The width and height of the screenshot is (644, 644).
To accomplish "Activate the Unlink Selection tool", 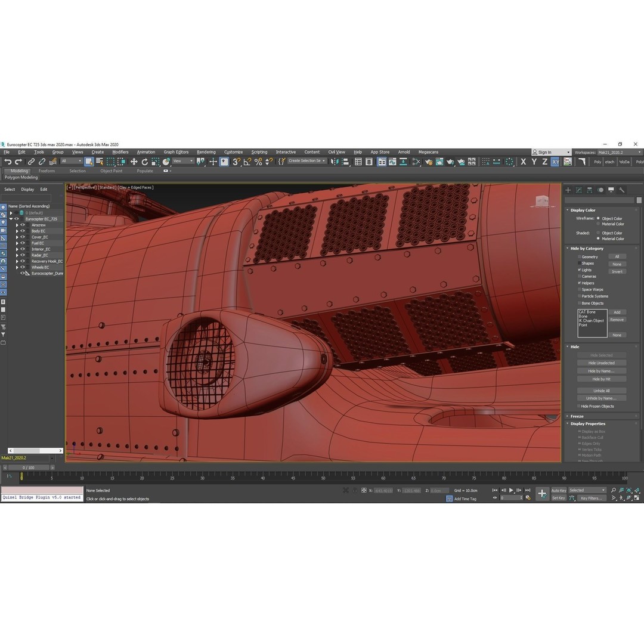I will (x=42, y=162).
